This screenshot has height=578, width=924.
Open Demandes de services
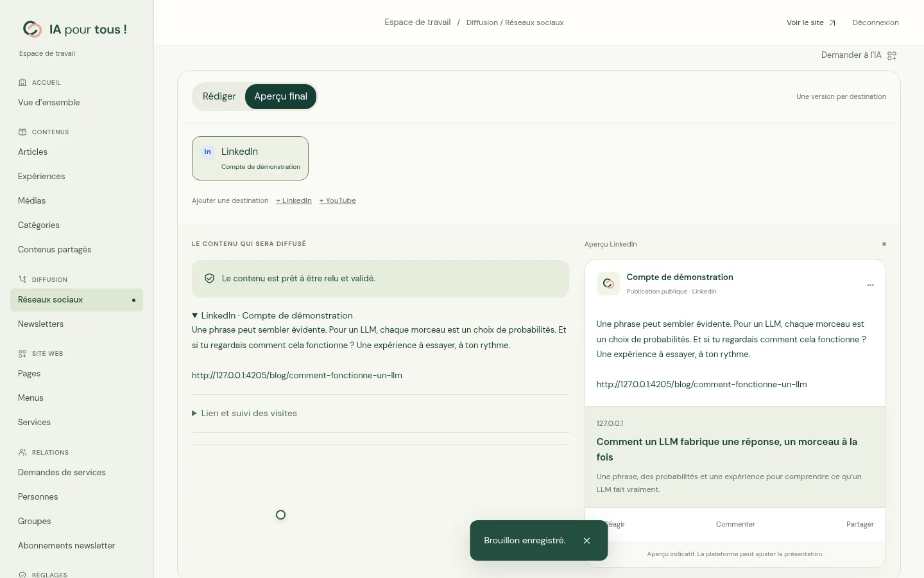pos(62,472)
